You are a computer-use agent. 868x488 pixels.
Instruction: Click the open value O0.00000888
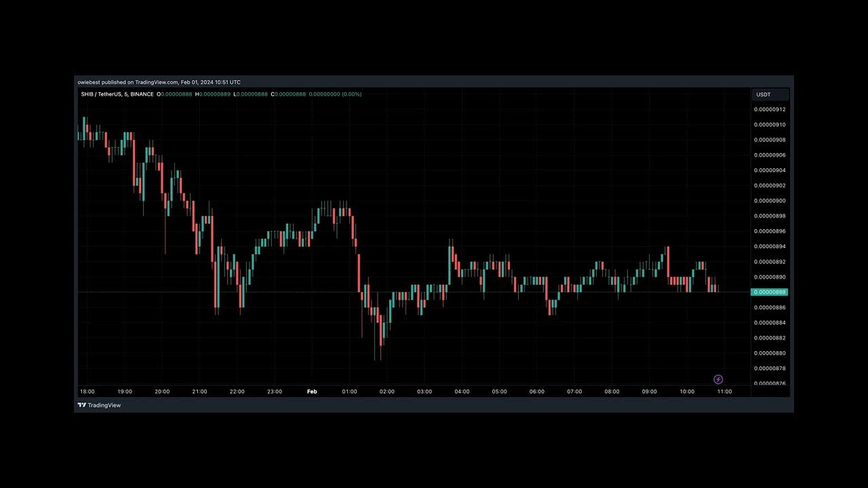(x=174, y=94)
